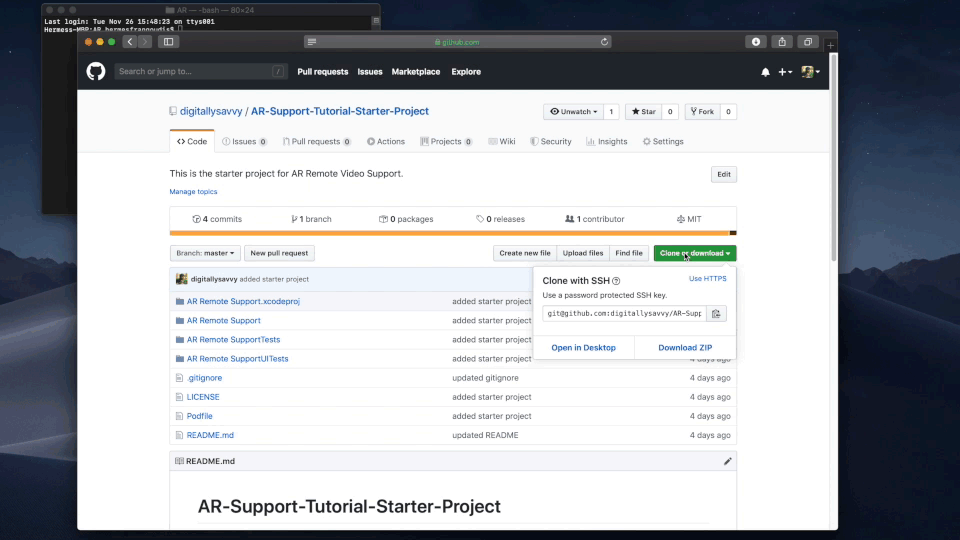Select Find file

(x=629, y=253)
